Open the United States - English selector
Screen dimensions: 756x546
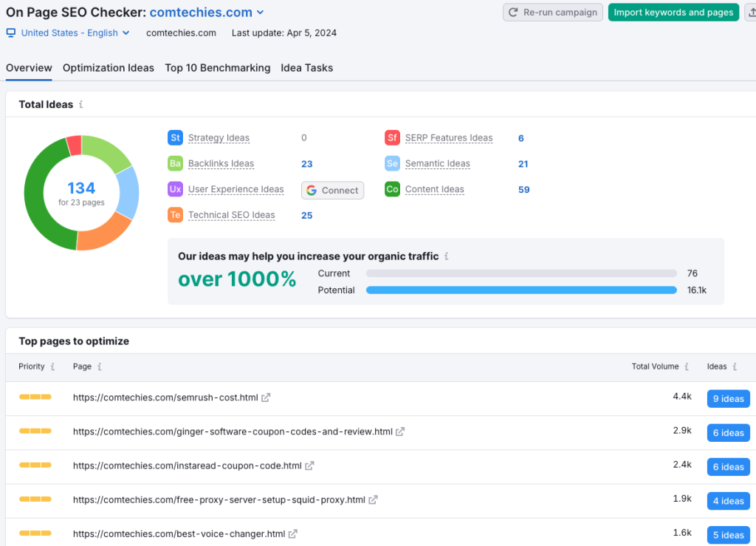pyautogui.click(x=66, y=33)
